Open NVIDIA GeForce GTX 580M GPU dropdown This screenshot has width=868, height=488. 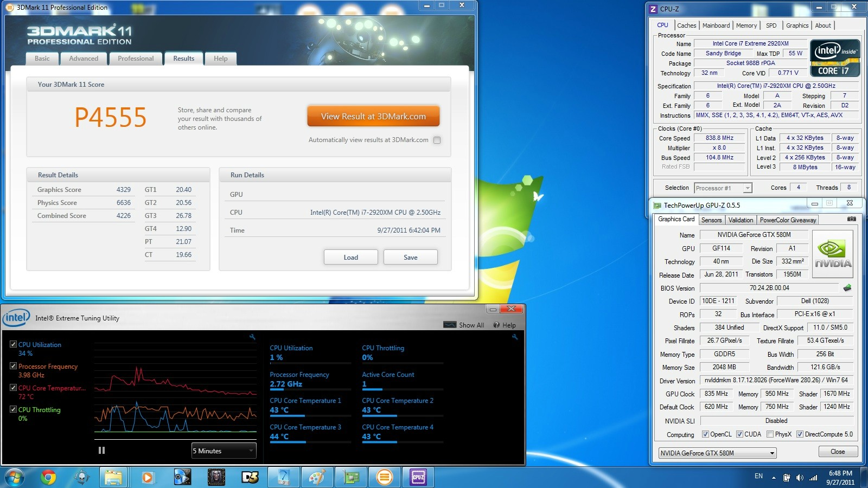tap(717, 453)
